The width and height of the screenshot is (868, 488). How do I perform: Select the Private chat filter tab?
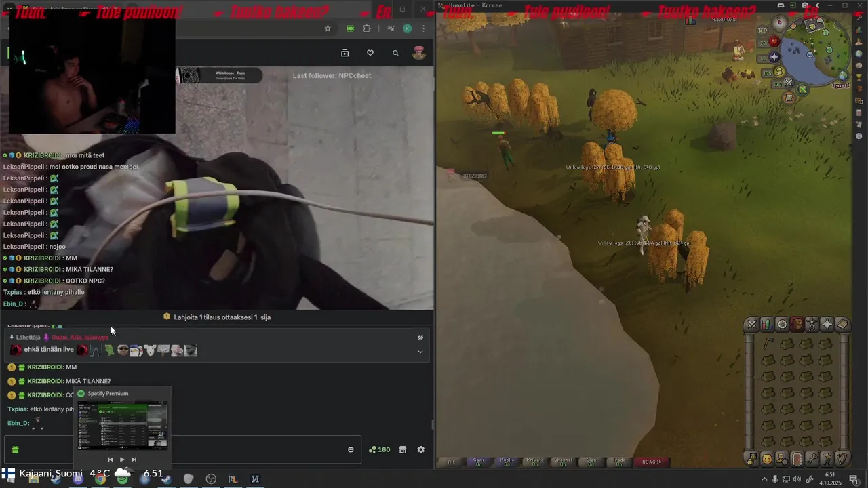pyautogui.click(x=535, y=462)
